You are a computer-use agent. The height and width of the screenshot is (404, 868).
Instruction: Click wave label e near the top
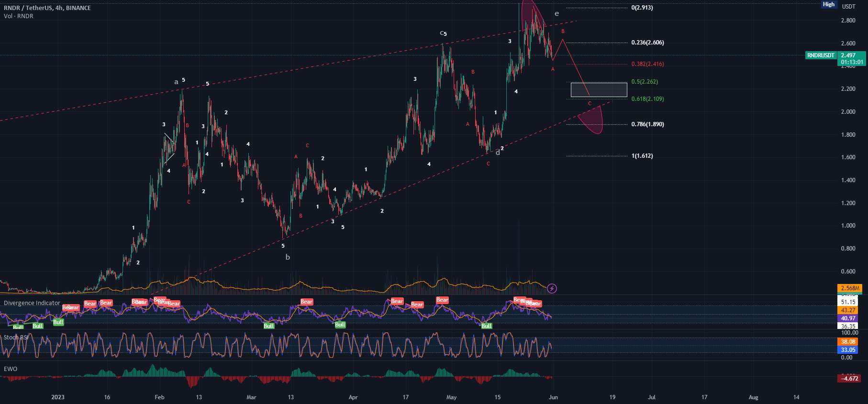coord(556,14)
